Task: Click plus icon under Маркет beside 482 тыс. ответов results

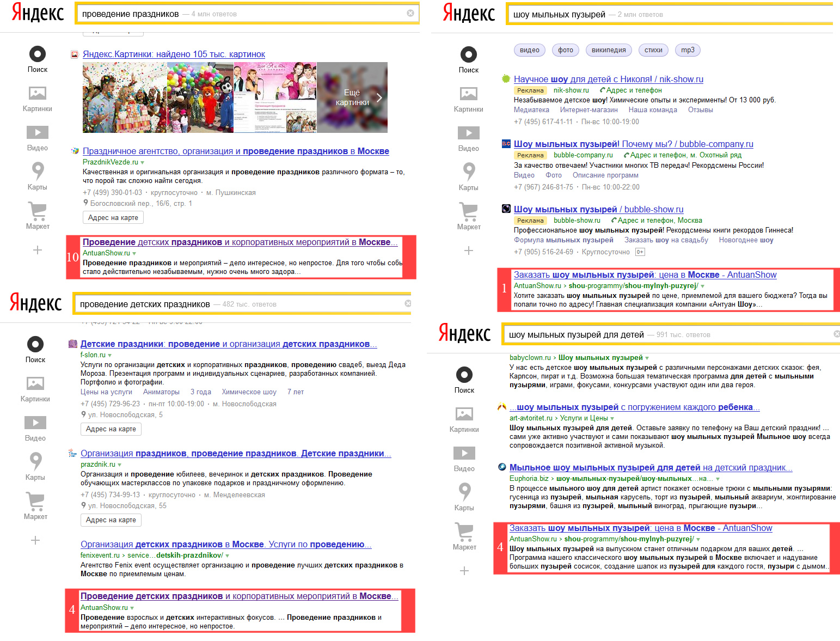Action: 35,540
